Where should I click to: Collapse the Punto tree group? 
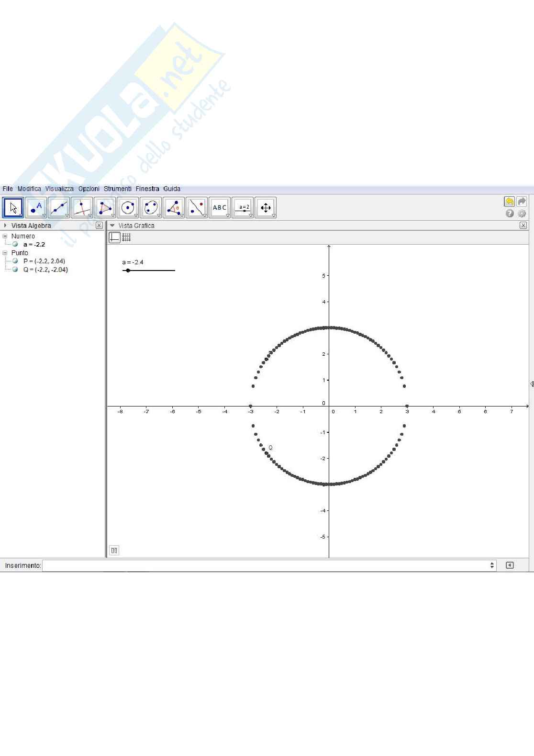click(5, 253)
